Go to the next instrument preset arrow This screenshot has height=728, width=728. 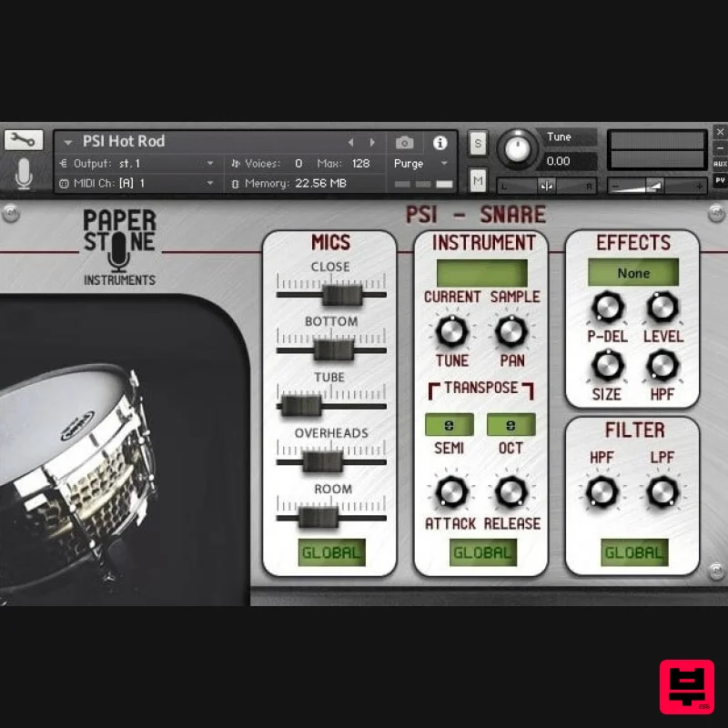tap(372, 143)
